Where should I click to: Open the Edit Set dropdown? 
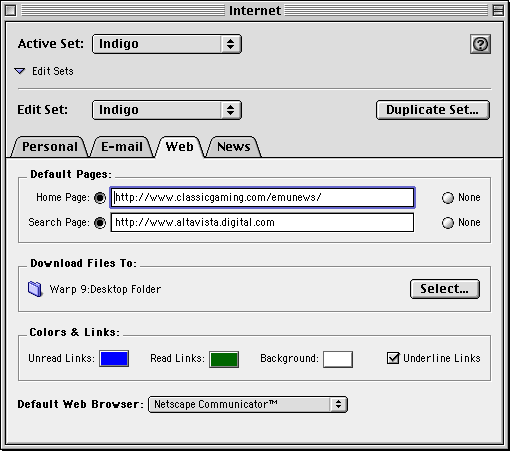(167, 110)
